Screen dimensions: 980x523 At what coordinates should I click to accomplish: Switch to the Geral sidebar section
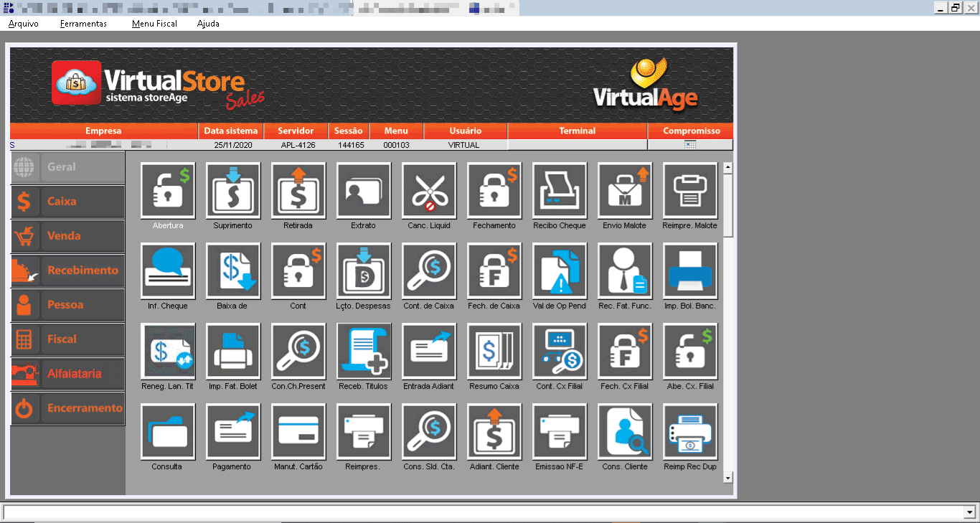click(x=67, y=167)
